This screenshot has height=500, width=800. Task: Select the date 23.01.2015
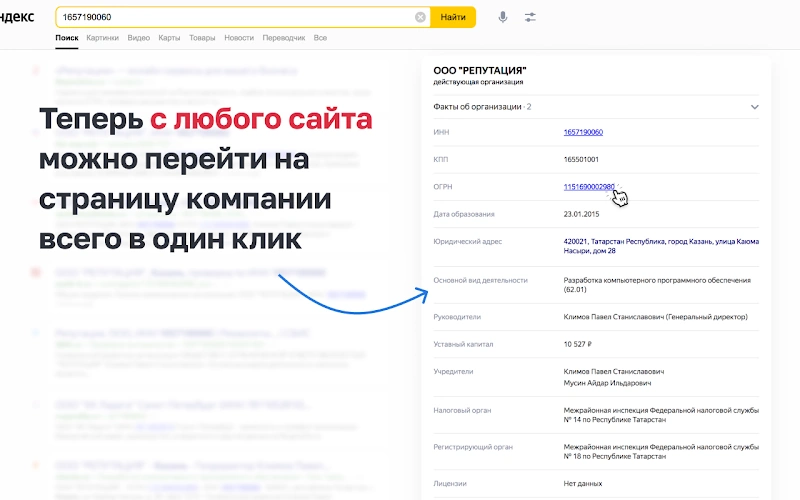pos(581,214)
